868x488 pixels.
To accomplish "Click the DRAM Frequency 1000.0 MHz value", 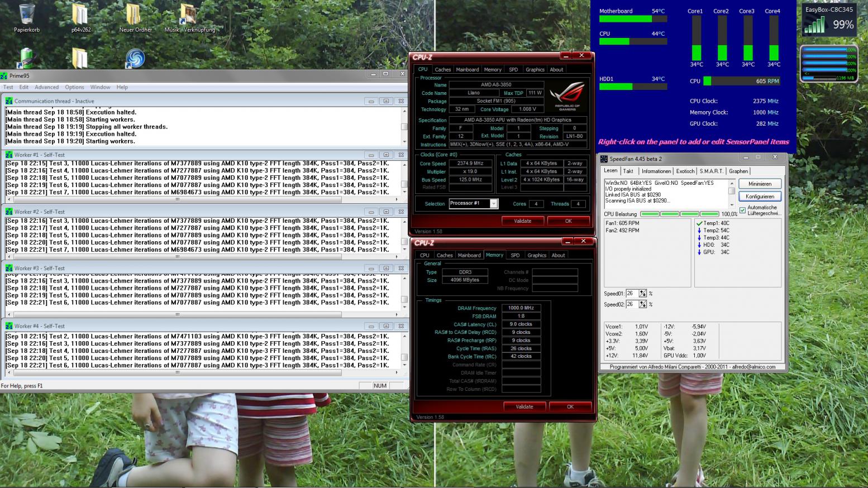I will click(521, 308).
